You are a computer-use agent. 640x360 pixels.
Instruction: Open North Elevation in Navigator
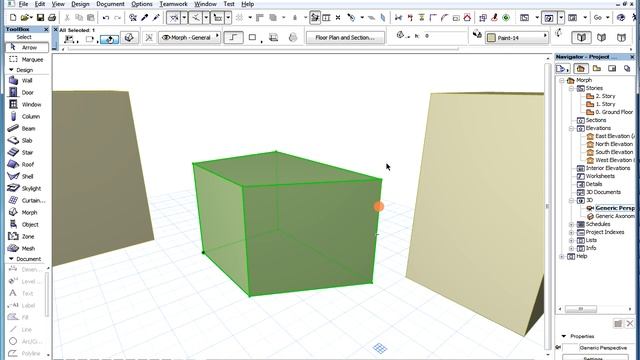pos(609,144)
